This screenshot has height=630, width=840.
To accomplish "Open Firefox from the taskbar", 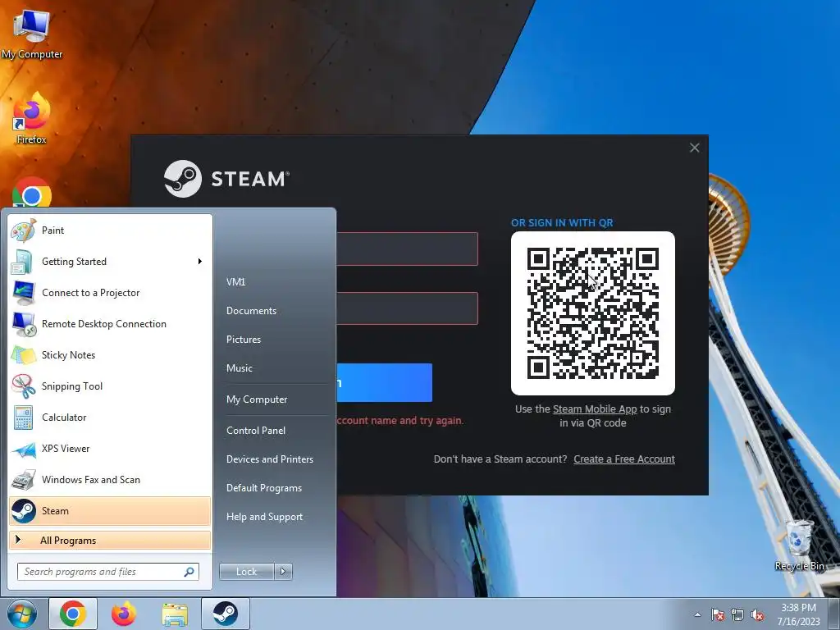I will pyautogui.click(x=124, y=614).
